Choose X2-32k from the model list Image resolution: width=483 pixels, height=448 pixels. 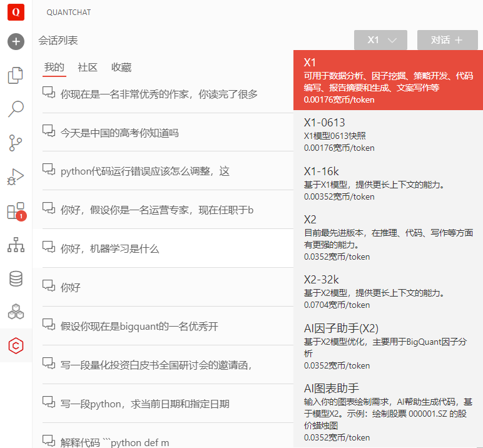tap(388, 292)
